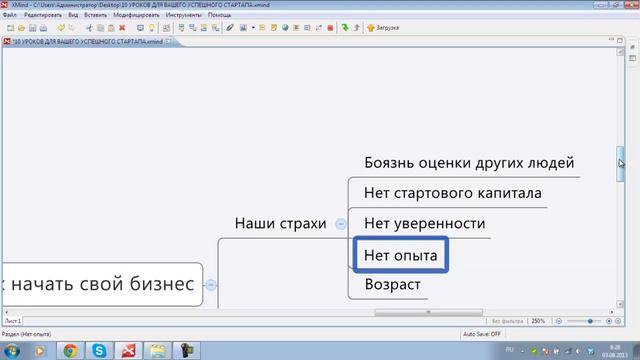Viewport: 640px width, 360px height.
Task: Open the file explorer from the taskbar
Action: (x=157, y=351)
